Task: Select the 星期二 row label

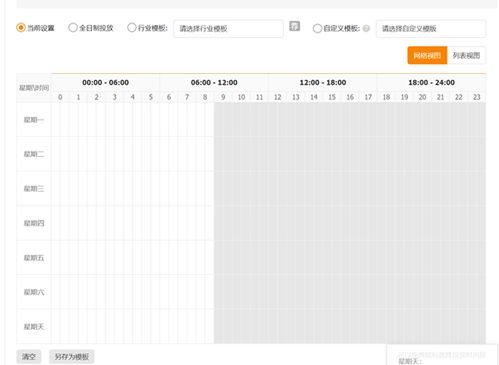Action: (34, 154)
